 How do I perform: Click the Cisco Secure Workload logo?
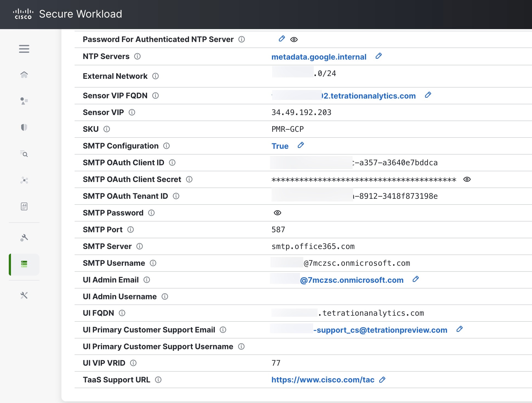(23, 14)
